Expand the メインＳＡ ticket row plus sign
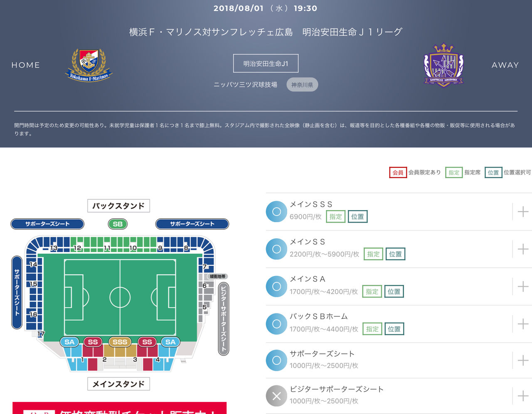This screenshot has width=532, height=414. 523,286
